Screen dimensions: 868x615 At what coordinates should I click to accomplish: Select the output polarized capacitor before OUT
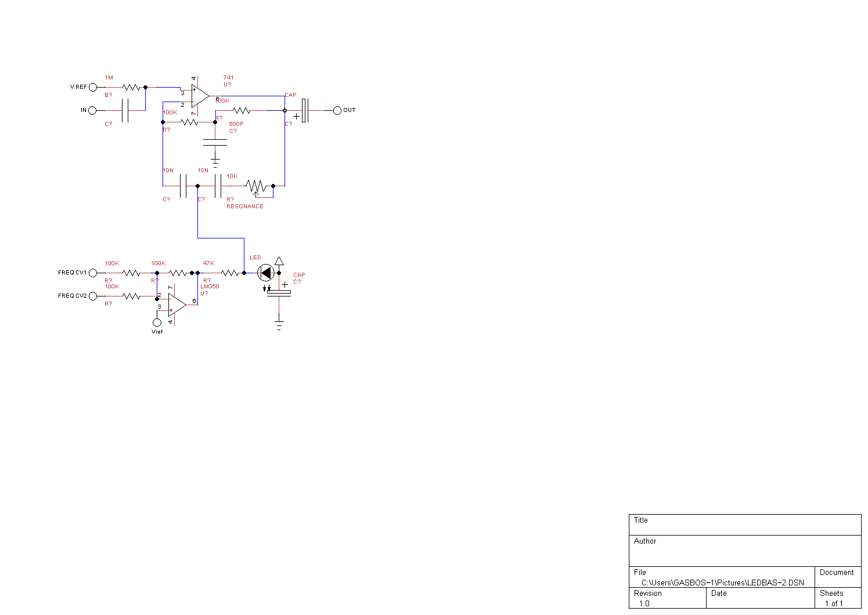(305, 110)
